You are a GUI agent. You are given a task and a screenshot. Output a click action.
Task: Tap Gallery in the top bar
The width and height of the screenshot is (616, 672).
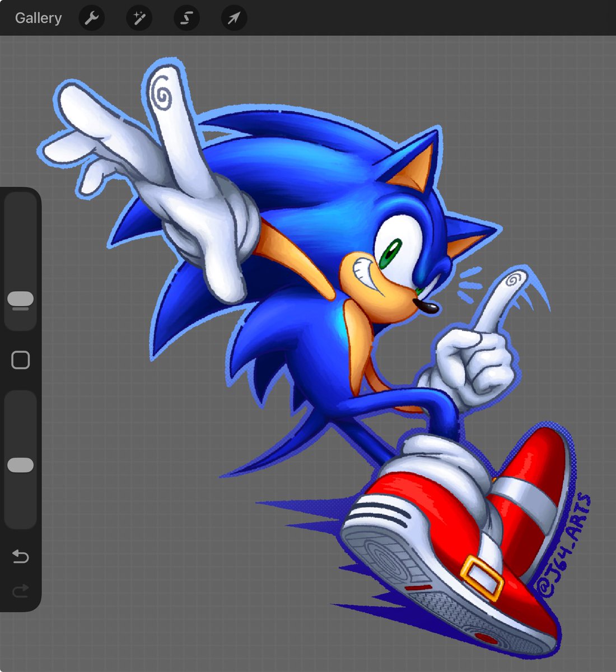tap(38, 17)
